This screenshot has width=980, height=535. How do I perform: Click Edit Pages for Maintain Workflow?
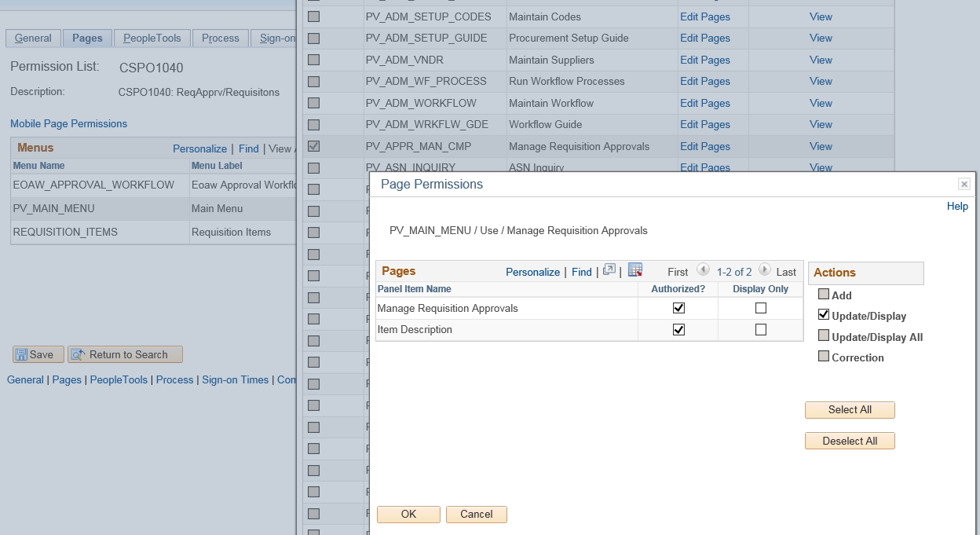pyautogui.click(x=705, y=103)
